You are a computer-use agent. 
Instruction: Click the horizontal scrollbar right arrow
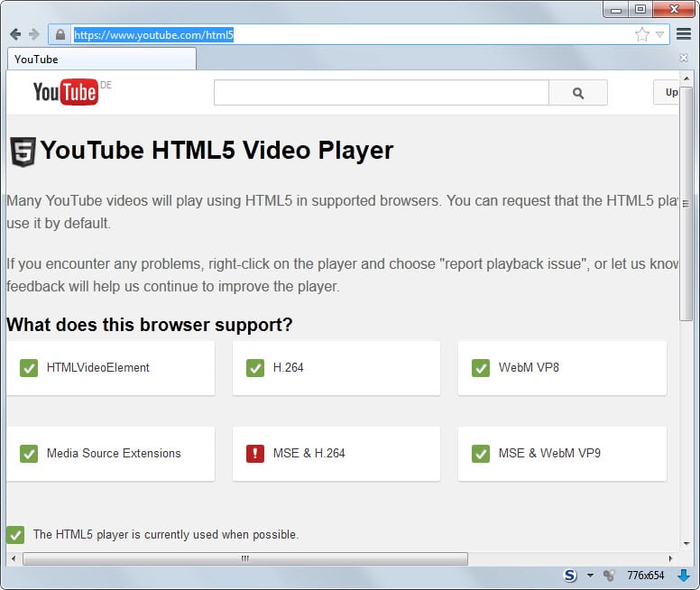(x=670, y=558)
